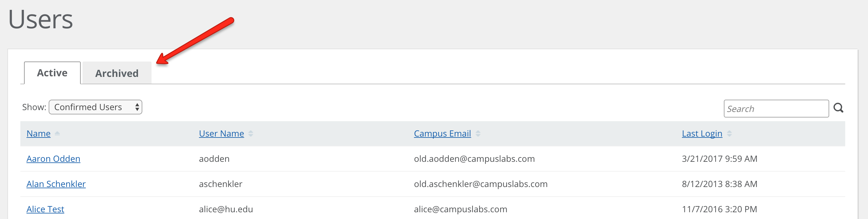
Task: Sort by the Last Login header
Action: pyautogui.click(x=702, y=133)
